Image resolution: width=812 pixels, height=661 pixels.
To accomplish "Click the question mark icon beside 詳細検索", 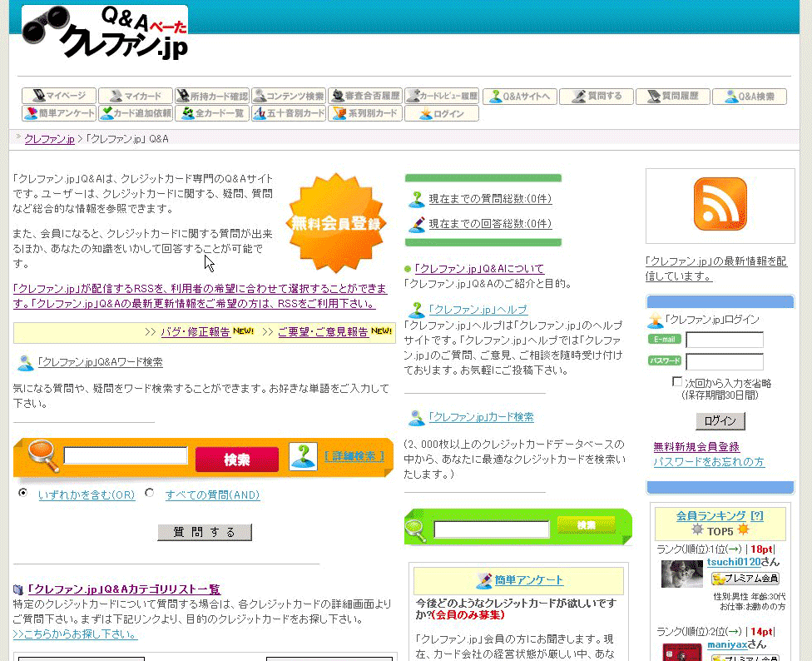I will click(303, 456).
